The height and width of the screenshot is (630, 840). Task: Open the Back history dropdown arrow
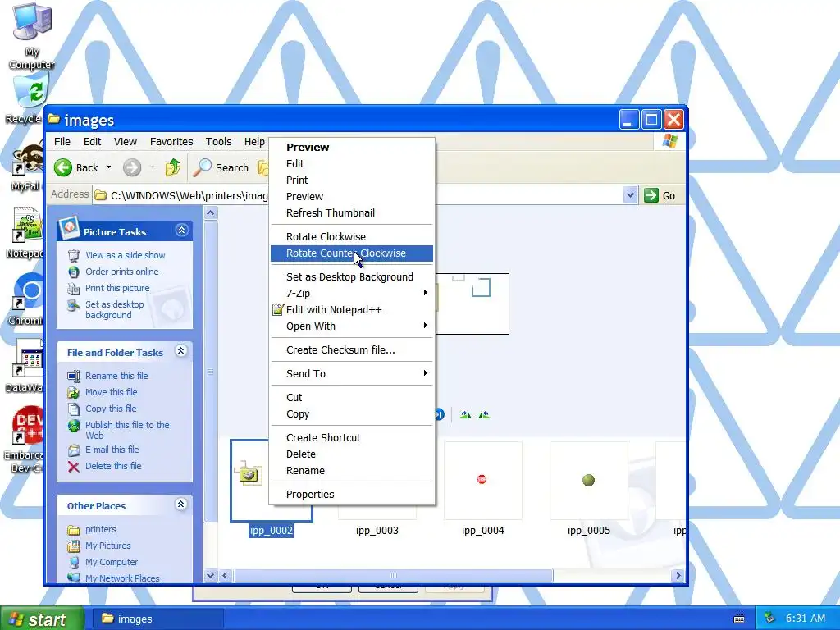pyautogui.click(x=109, y=167)
